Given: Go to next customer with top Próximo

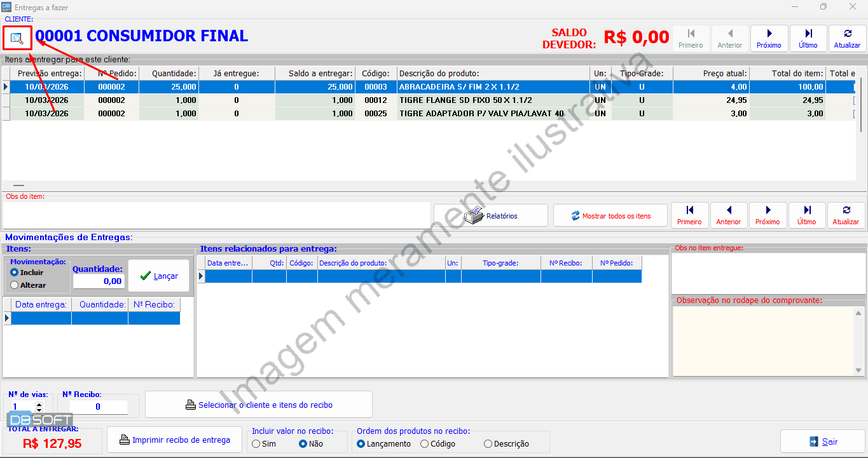Looking at the screenshot, I should tap(769, 38).
